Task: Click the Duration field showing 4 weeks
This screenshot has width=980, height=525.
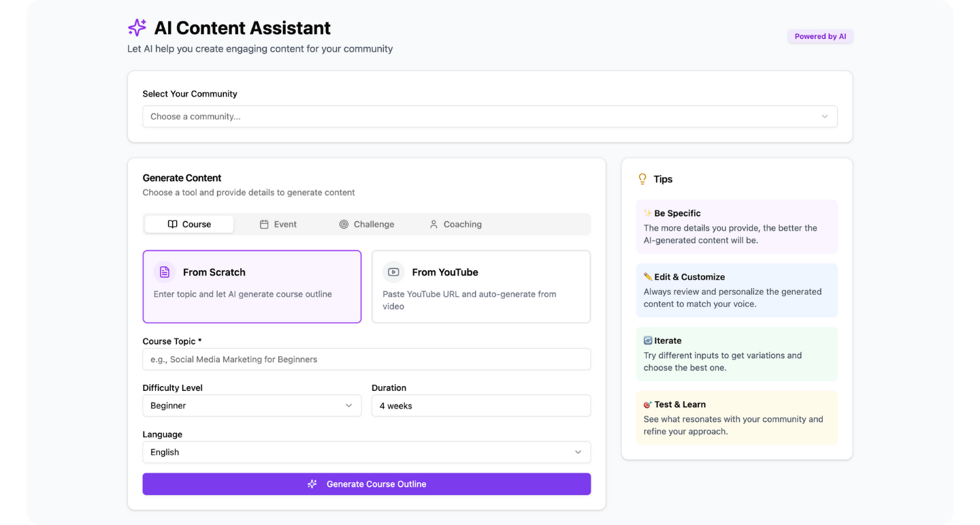Action: pyautogui.click(x=480, y=406)
